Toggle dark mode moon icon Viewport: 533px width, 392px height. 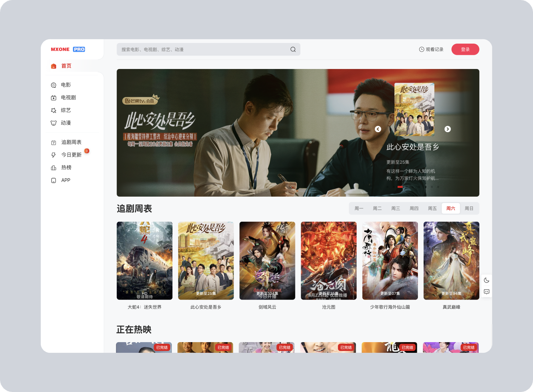[x=487, y=280]
